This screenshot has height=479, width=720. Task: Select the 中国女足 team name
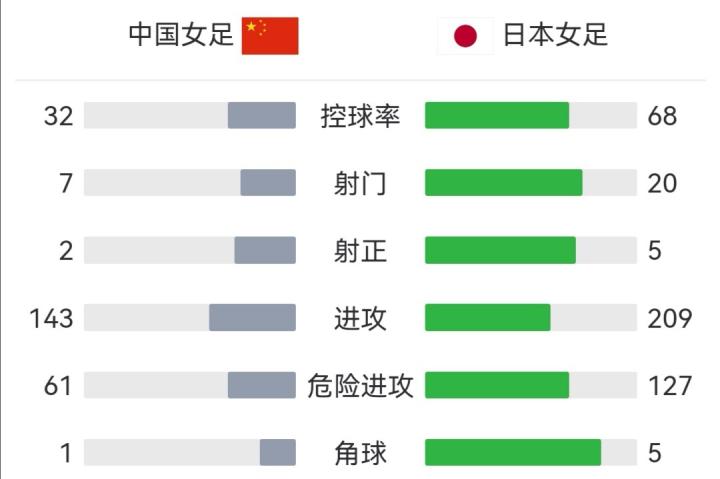pos(181,36)
